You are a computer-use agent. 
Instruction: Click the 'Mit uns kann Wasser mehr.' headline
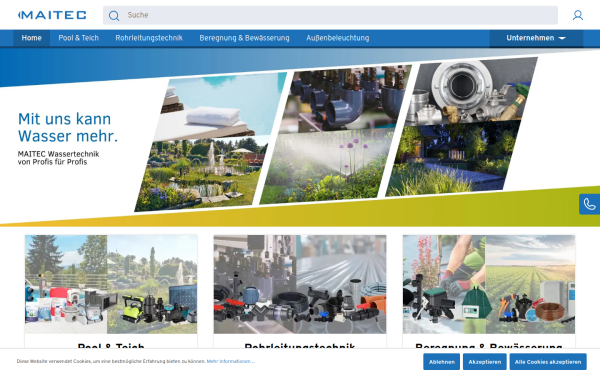tap(68, 127)
